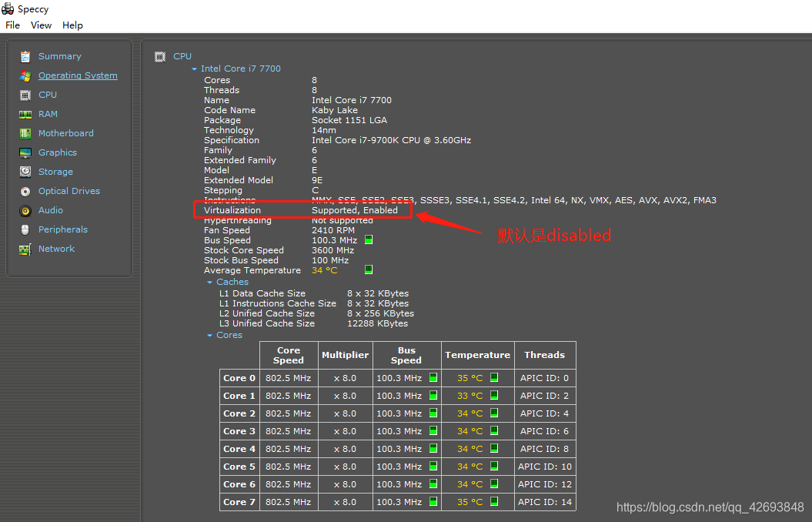Click the Technology value '14nm'
The width and height of the screenshot is (812, 522).
[324, 131]
